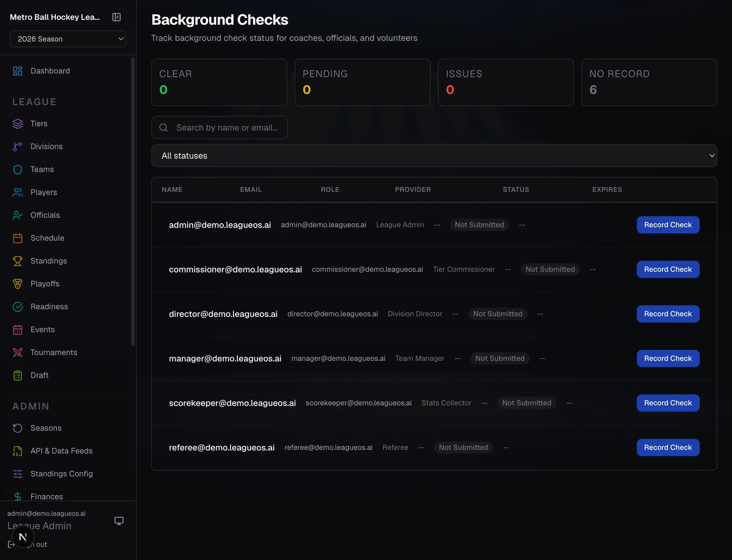This screenshot has height=560, width=732.
Task: Select the Schedule calendar icon
Action: (18, 238)
